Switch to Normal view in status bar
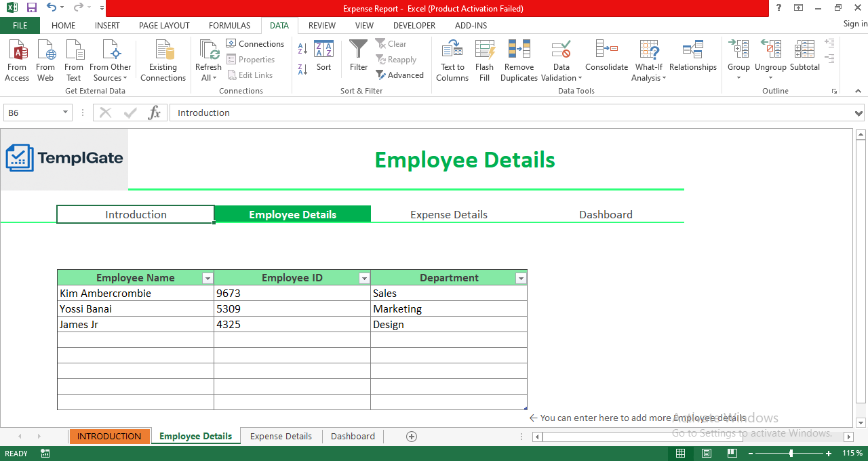Image resolution: width=868 pixels, height=461 pixels. pyautogui.click(x=680, y=454)
